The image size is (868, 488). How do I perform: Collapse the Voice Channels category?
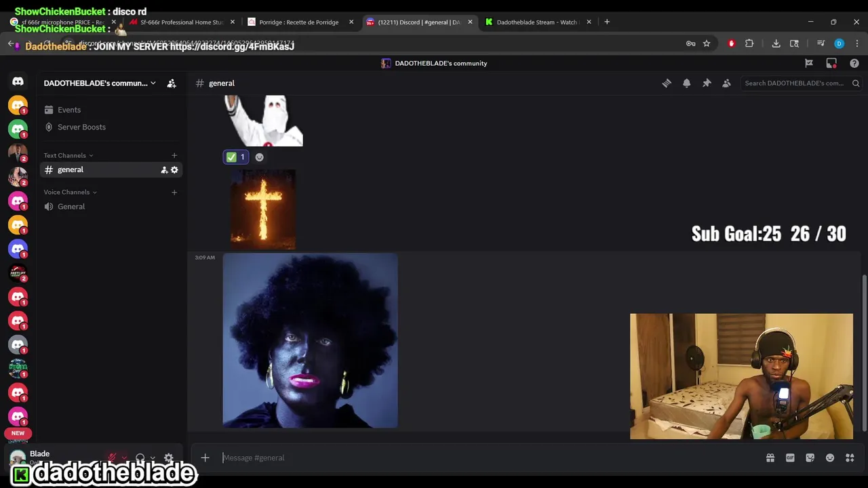pyautogui.click(x=71, y=192)
